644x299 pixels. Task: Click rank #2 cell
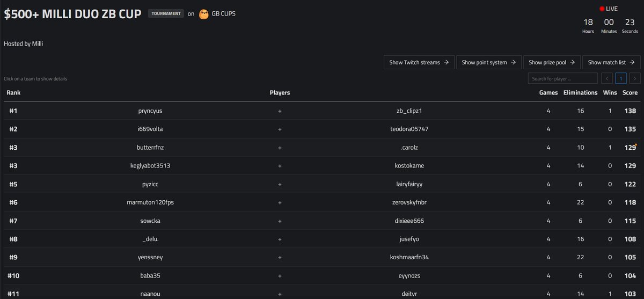click(x=13, y=129)
